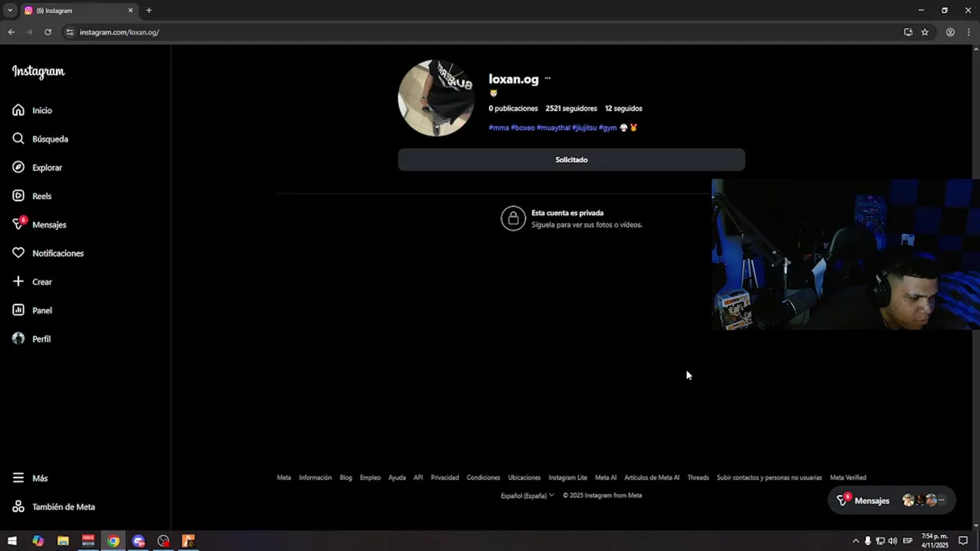The image size is (980, 551).
Task: Open the Panel dashboard chart icon
Action: pyautogui.click(x=18, y=310)
